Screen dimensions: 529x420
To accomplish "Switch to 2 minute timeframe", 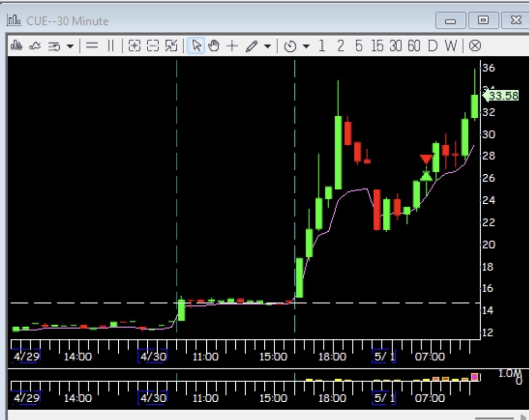I will point(341,45).
